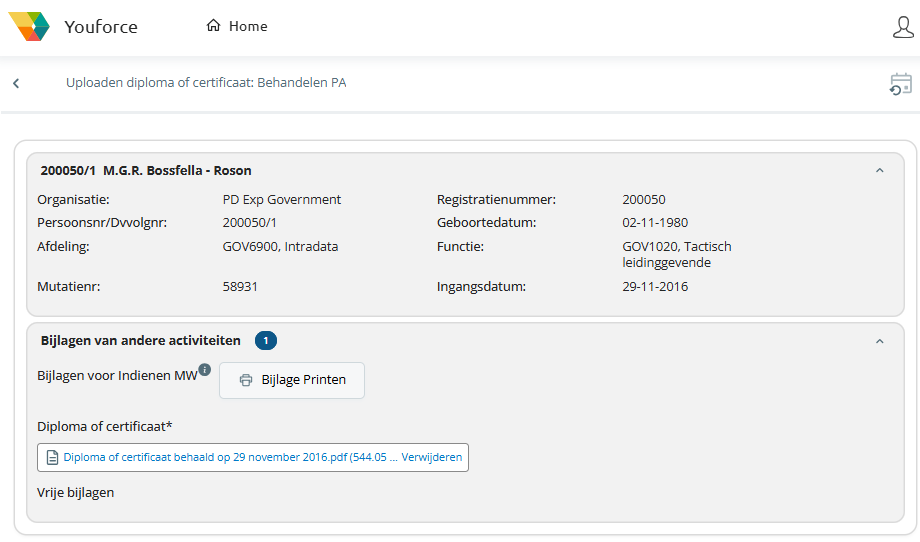Click the calendar history icon
The height and width of the screenshot is (542, 920).
click(x=901, y=84)
